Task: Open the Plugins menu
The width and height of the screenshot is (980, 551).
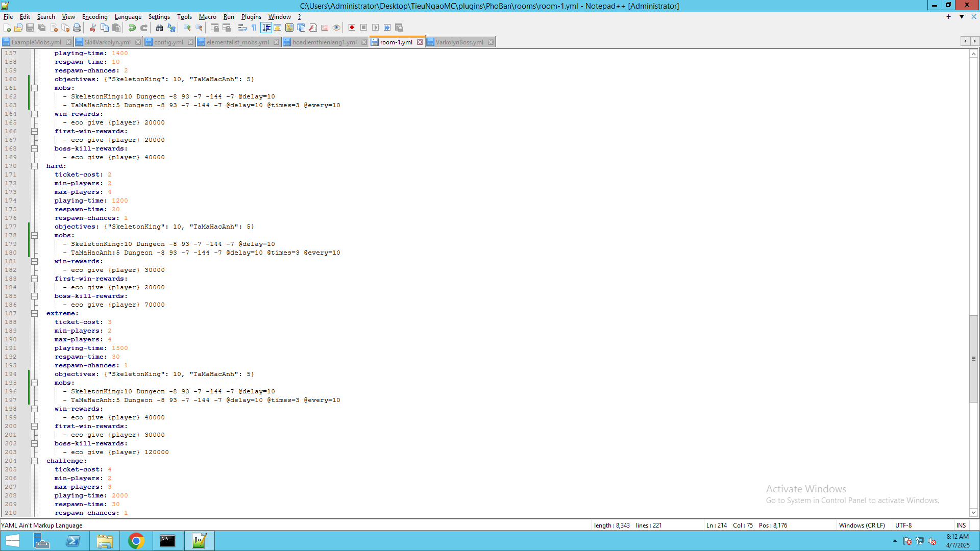Action: [251, 17]
